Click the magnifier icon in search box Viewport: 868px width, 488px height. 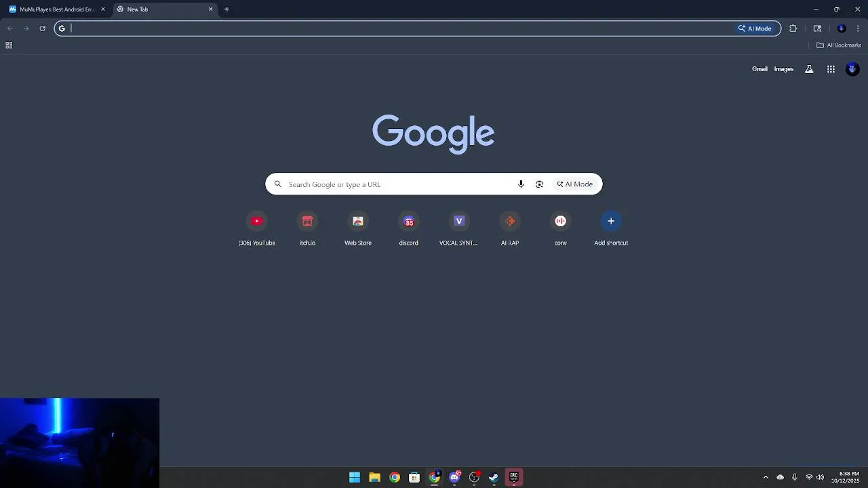pyautogui.click(x=277, y=184)
